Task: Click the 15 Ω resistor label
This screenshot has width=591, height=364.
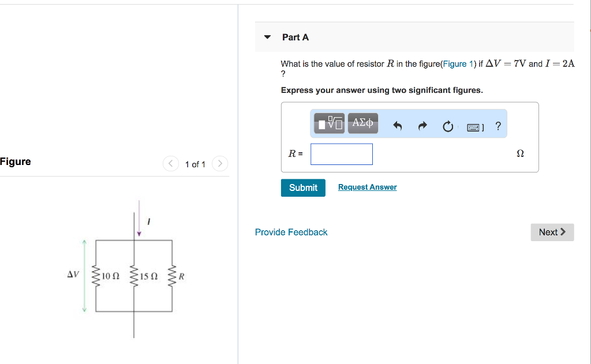Action: tap(149, 276)
